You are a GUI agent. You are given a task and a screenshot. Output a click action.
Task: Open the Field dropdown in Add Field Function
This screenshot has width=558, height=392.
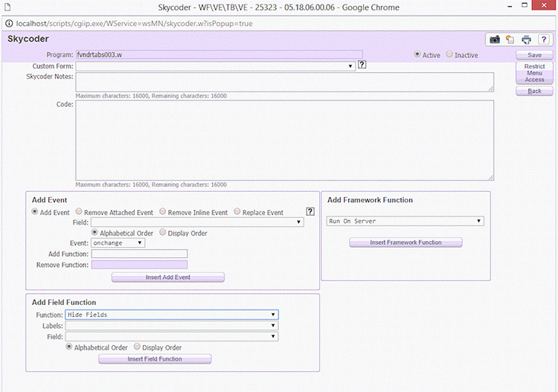[x=172, y=336]
